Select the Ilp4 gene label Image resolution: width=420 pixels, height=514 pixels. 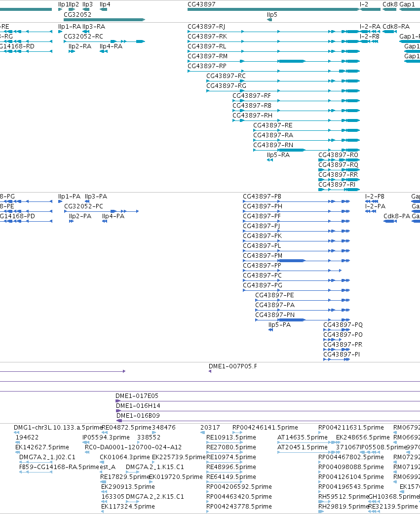105,4
